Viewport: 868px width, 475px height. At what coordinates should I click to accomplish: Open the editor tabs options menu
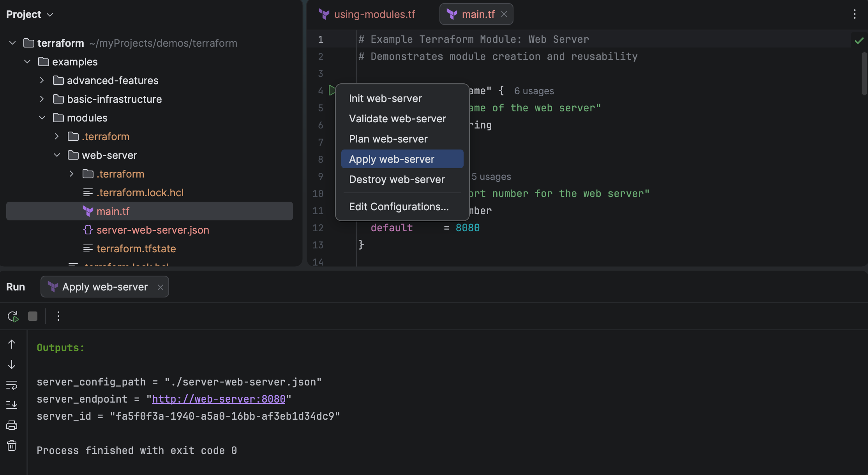[854, 14]
